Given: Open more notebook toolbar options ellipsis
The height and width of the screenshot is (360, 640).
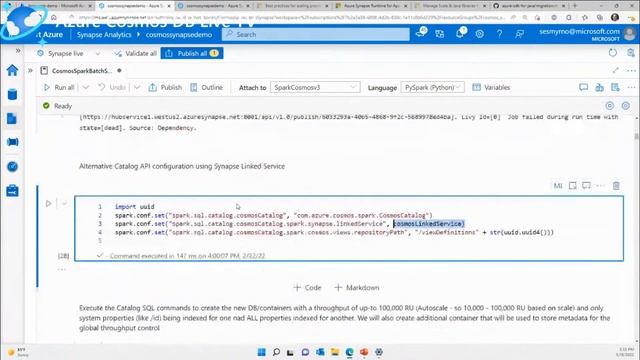Looking at the screenshot, I should (x=631, y=87).
